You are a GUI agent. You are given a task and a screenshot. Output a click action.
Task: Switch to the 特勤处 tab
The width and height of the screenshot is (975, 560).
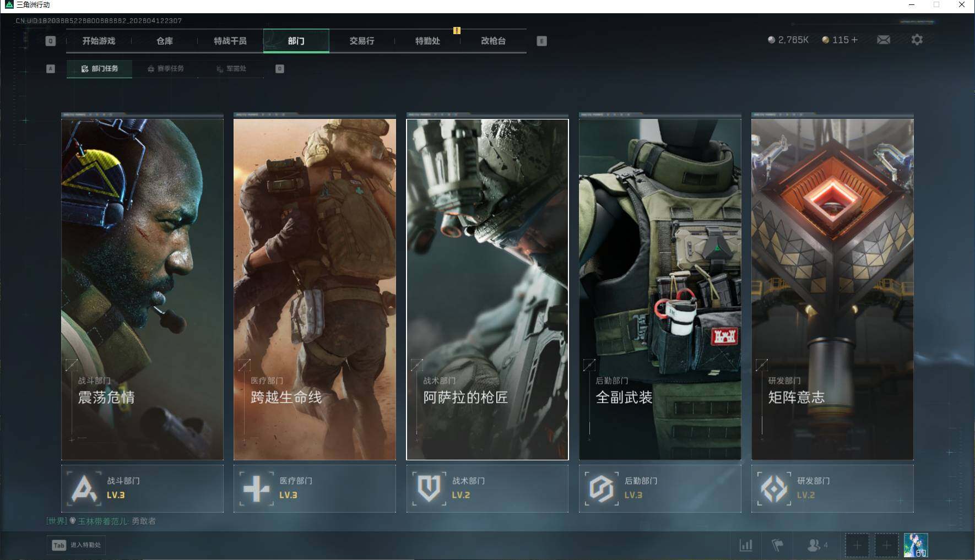[x=427, y=41]
